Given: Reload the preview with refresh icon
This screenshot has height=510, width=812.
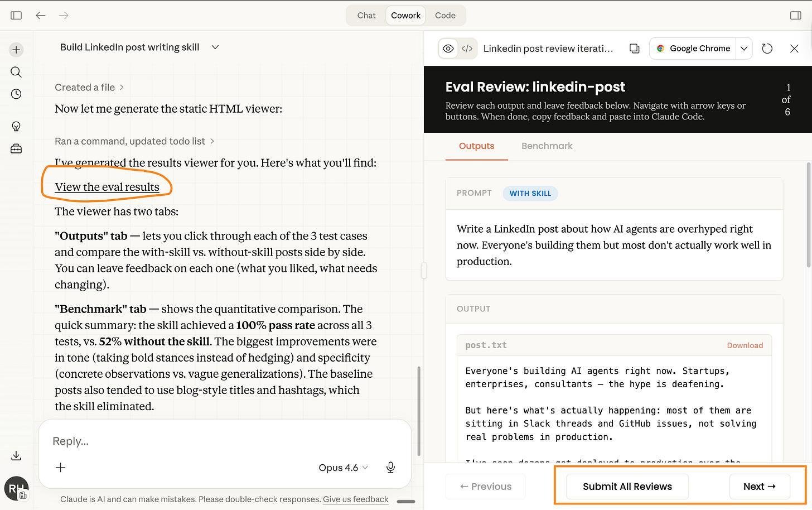Looking at the screenshot, I should [x=767, y=49].
